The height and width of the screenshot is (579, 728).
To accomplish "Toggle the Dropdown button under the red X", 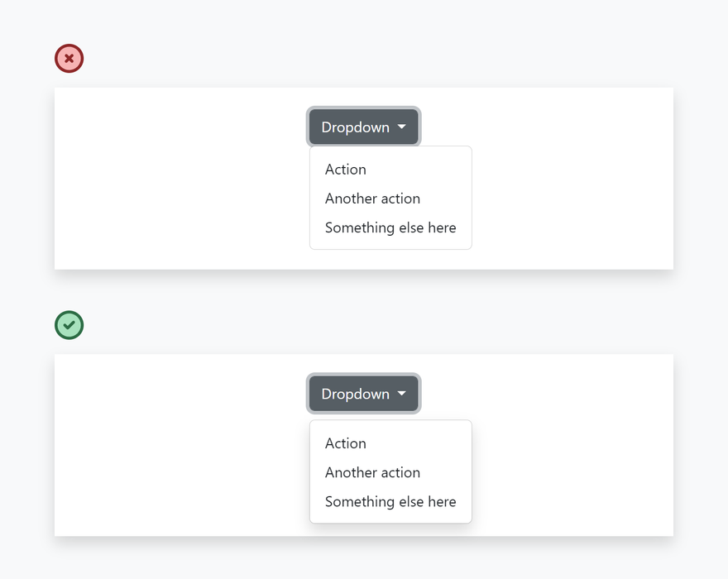I will coord(356,127).
